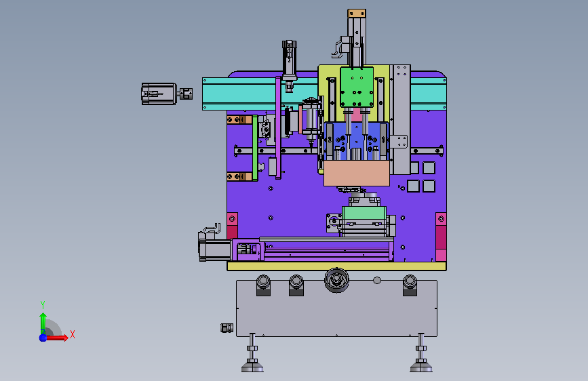This screenshot has width=588, height=381.
Task: Select the light green block on lower stage
Action: [364, 213]
